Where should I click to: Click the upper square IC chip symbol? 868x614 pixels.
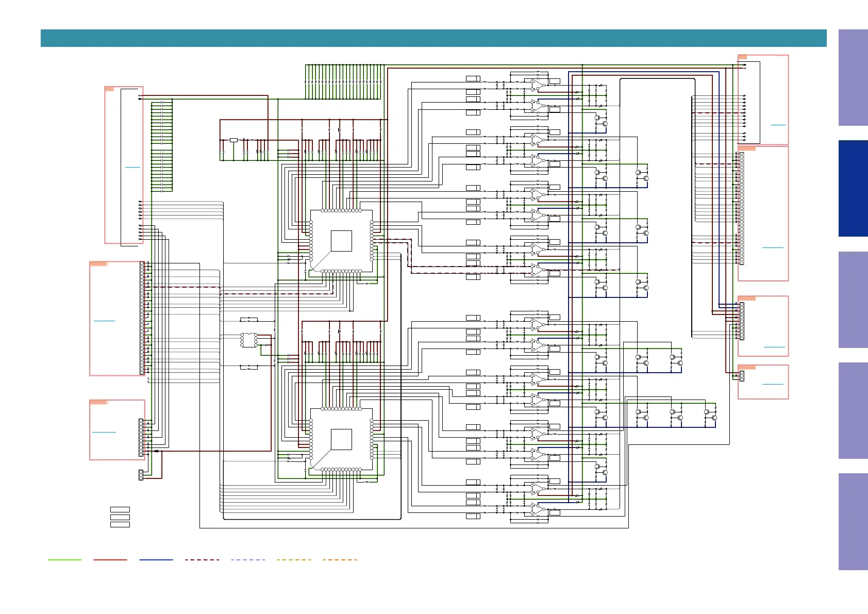pos(341,241)
